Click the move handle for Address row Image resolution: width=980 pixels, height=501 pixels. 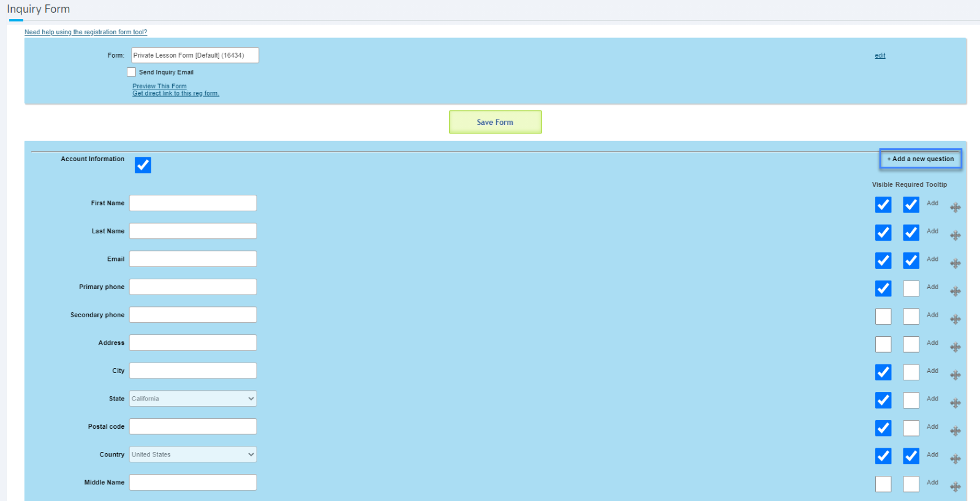tap(956, 347)
